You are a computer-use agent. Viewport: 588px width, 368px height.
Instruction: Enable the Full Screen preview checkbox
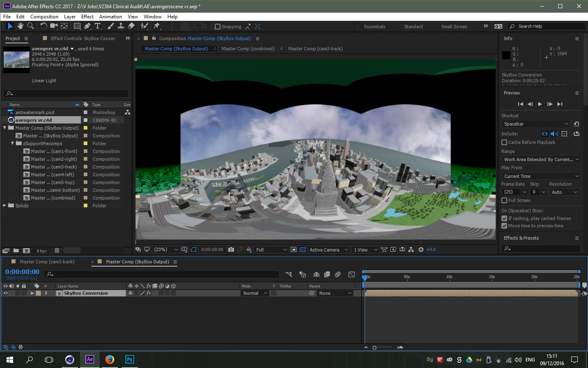504,200
